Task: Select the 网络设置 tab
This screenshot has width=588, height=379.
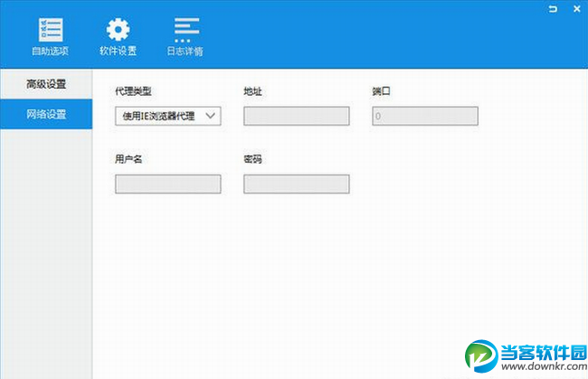Action: pos(46,114)
